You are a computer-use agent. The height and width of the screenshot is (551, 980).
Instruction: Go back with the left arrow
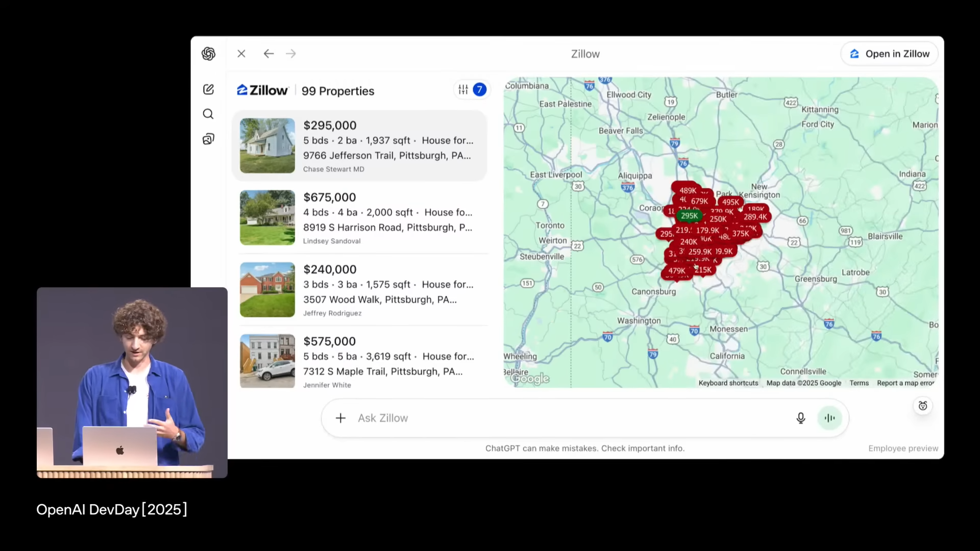tap(268, 54)
